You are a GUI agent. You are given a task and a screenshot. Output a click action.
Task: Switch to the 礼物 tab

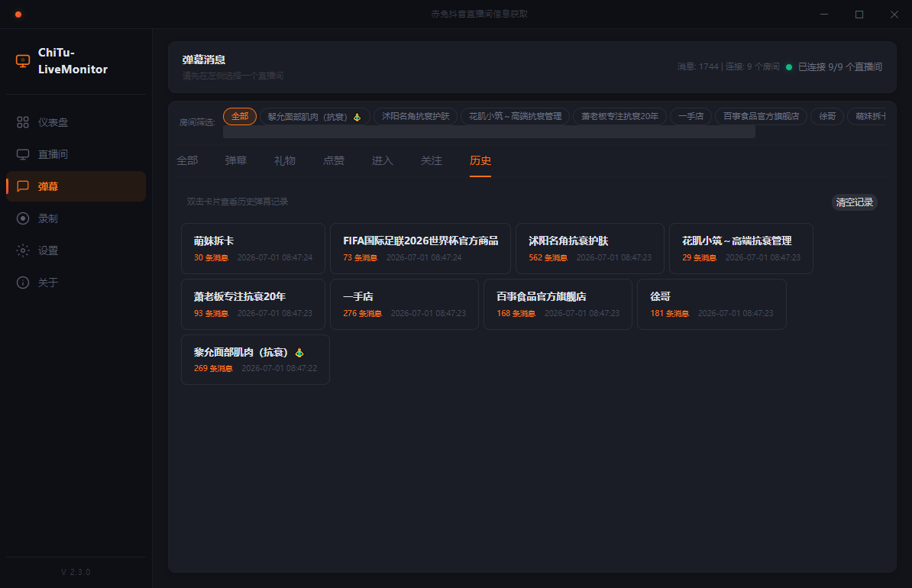coord(285,160)
